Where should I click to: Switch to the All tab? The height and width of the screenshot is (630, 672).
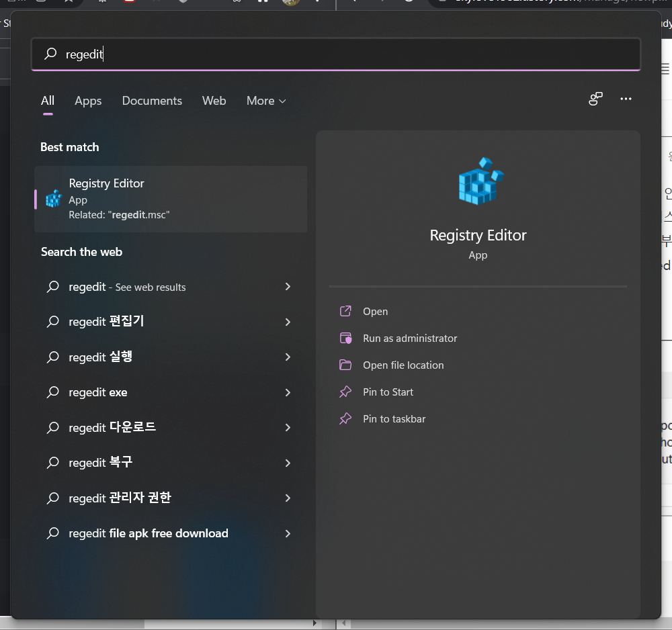point(48,101)
